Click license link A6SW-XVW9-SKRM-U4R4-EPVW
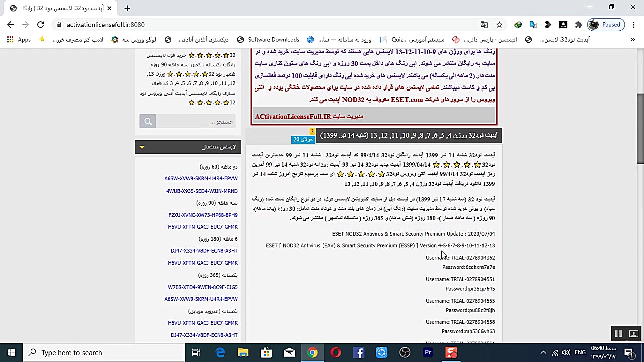Screen dimensions: 644x362 point(201,178)
